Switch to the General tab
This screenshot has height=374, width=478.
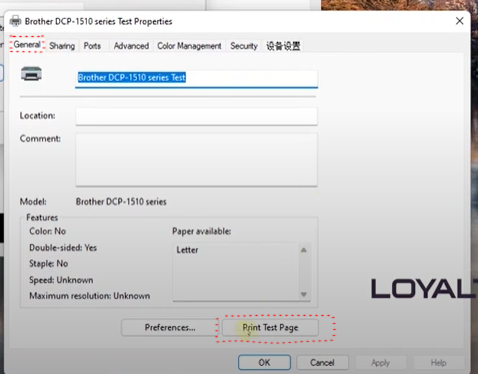tap(27, 45)
